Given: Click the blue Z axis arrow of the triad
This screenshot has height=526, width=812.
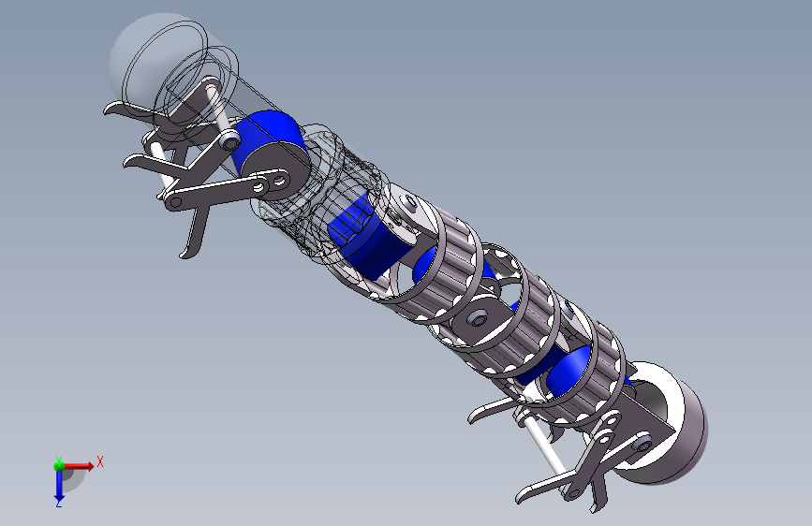Looking at the screenshot, I should [x=59, y=486].
